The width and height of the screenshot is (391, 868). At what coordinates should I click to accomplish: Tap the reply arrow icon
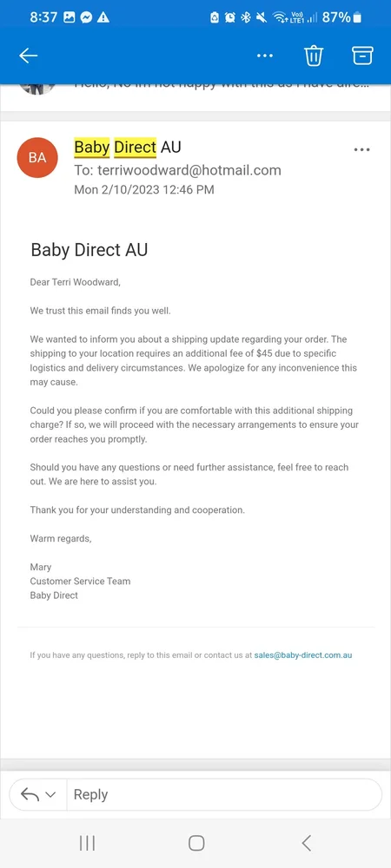[x=30, y=794]
